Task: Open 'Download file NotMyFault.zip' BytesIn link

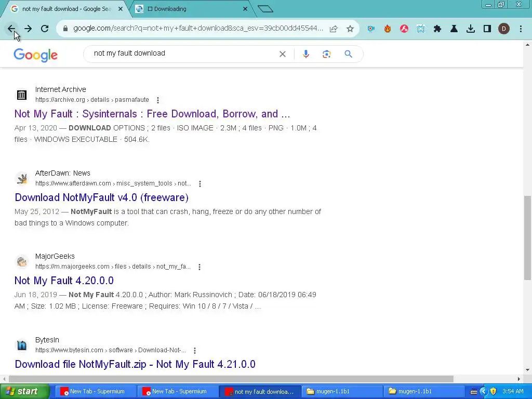Action: tap(135, 364)
